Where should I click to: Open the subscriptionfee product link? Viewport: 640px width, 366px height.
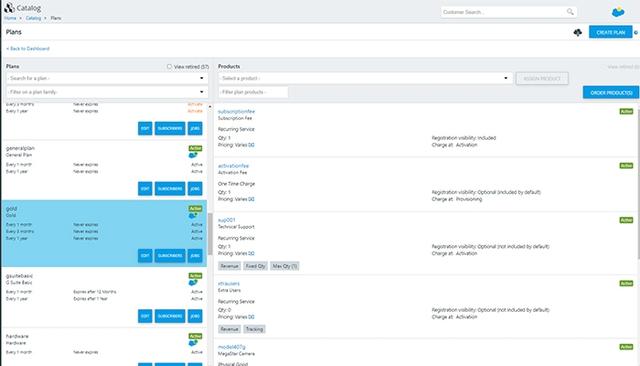(x=236, y=111)
